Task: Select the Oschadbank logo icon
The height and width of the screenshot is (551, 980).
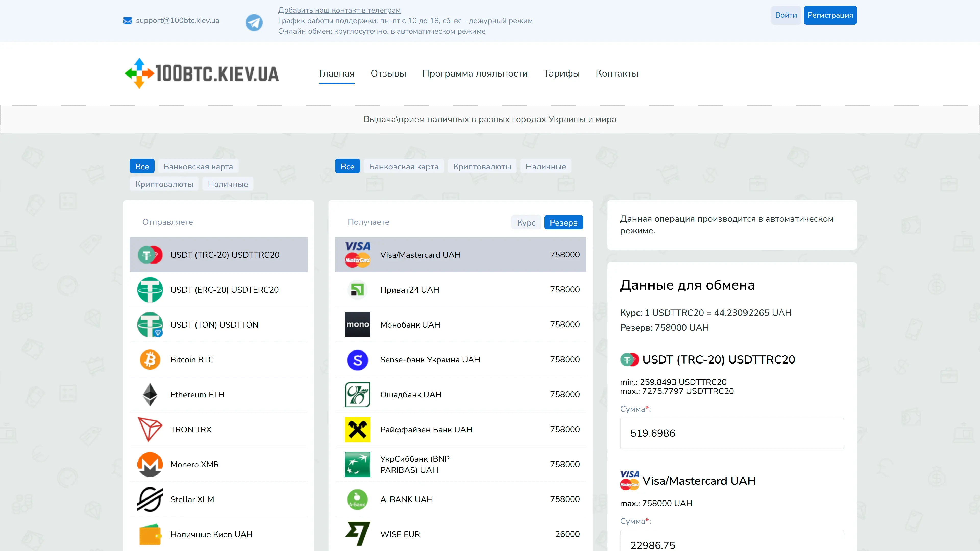Action: 357,395
